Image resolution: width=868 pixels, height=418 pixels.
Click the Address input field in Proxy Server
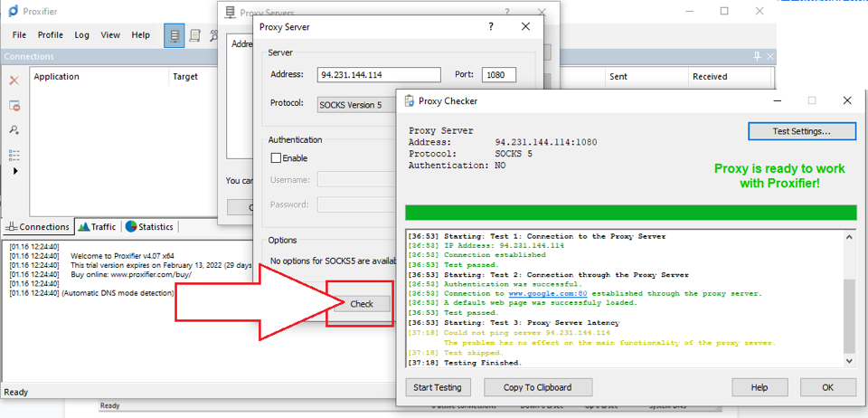point(379,75)
